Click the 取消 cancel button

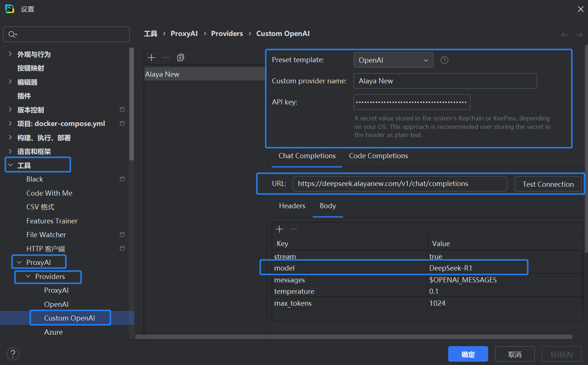click(515, 354)
